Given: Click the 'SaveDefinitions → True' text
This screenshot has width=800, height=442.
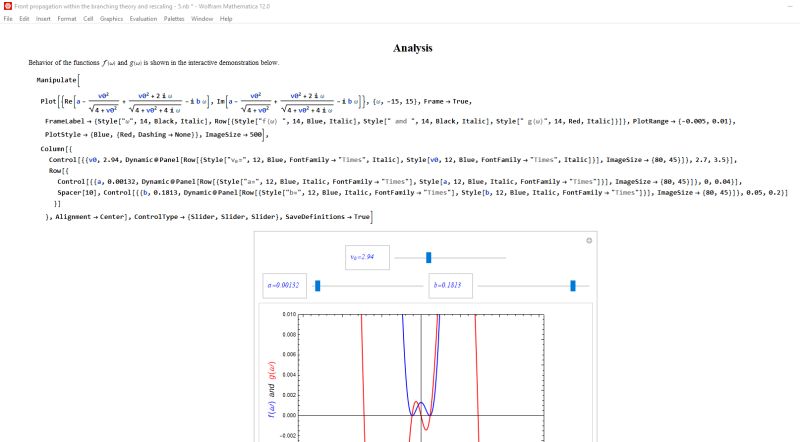Looking at the screenshot, I should click(327, 217).
